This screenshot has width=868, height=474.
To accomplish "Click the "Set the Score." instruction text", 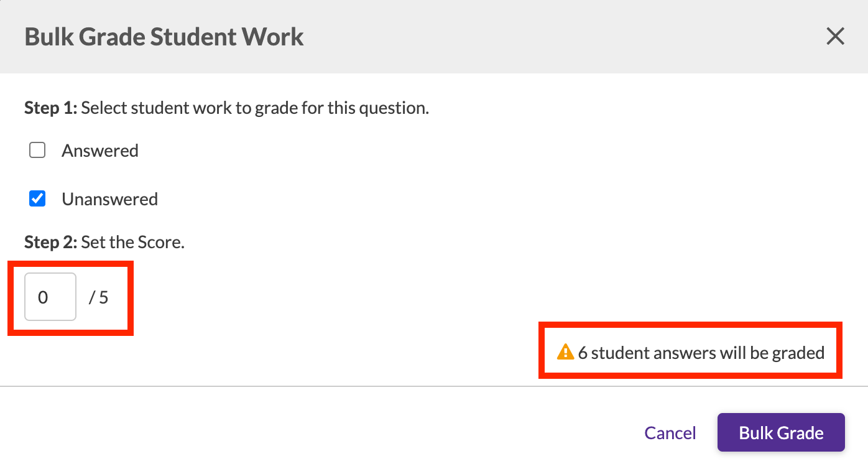I will click(132, 242).
